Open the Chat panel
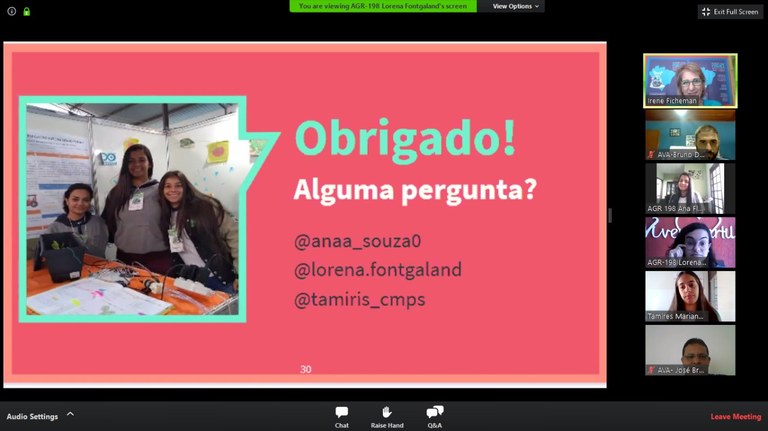This screenshot has height=431, width=768. (342, 415)
